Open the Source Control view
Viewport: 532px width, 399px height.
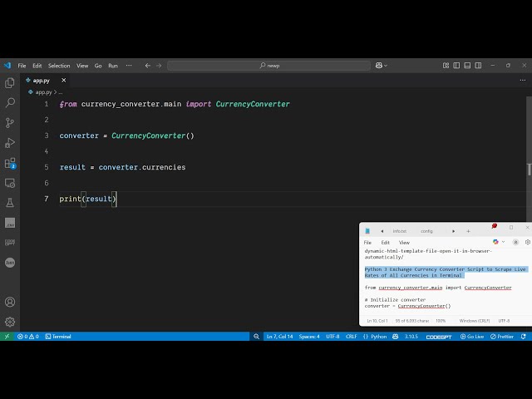coord(10,122)
